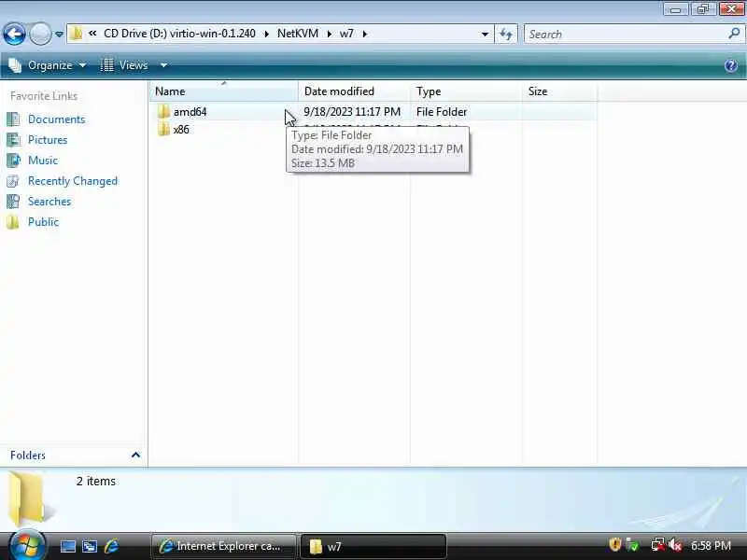Select the amd64 folder icon

point(163,111)
